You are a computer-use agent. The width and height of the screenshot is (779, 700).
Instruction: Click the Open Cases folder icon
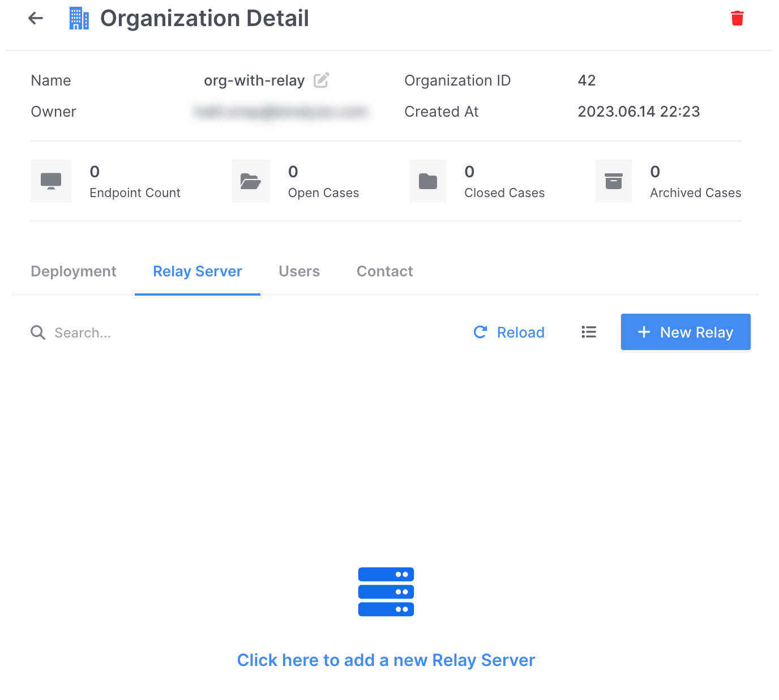(250, 181)
